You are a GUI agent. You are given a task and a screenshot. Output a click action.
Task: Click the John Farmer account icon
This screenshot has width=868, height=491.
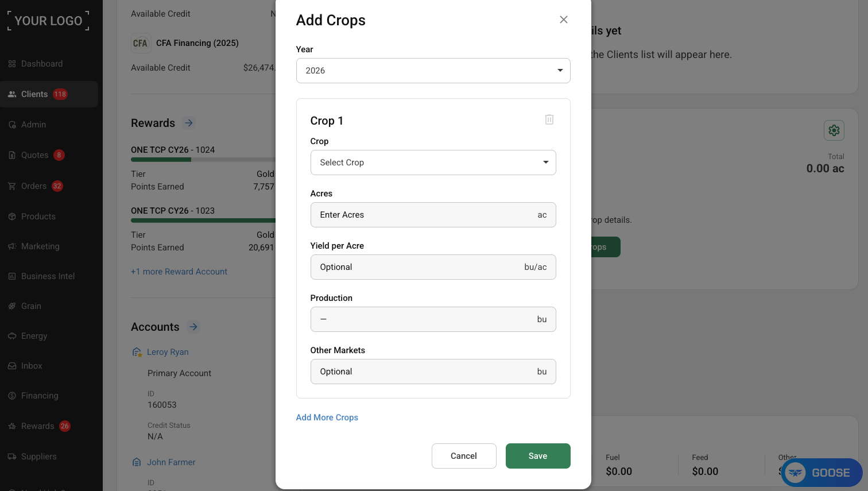tap(137, 462)
